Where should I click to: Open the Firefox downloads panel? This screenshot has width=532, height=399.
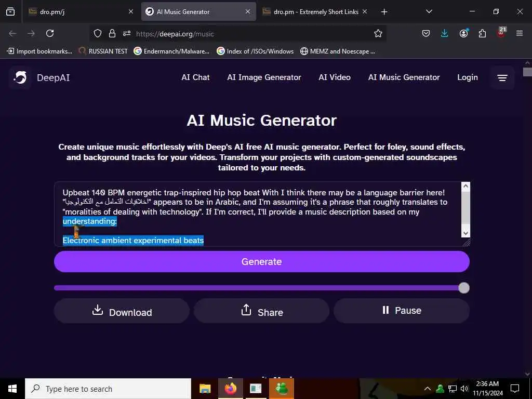tap(445, 33)
